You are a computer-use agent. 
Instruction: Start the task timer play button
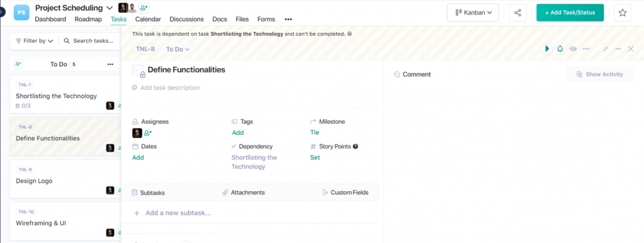[x=547, y=49]
